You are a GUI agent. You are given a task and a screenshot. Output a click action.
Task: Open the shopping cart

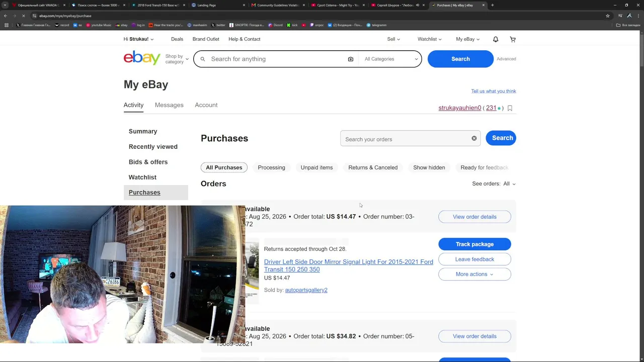tap(513, 39)
